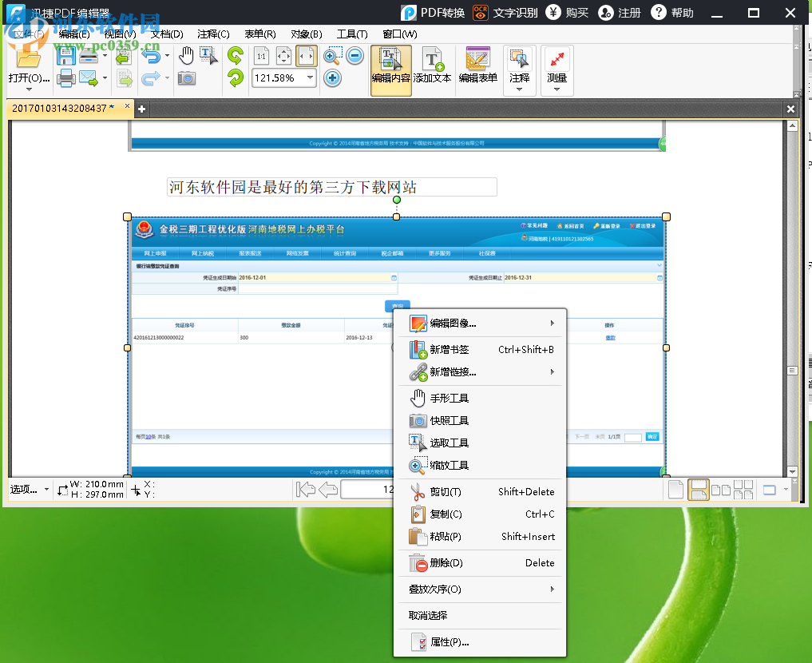
Task: Toggle the 1:1 actual size view
Action: click(x=259, y=56)
